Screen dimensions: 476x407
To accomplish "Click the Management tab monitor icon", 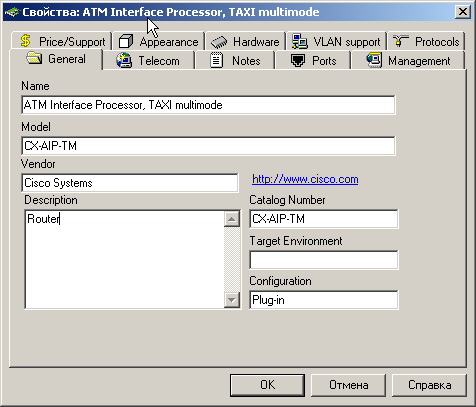I will (x=374, y=60).
